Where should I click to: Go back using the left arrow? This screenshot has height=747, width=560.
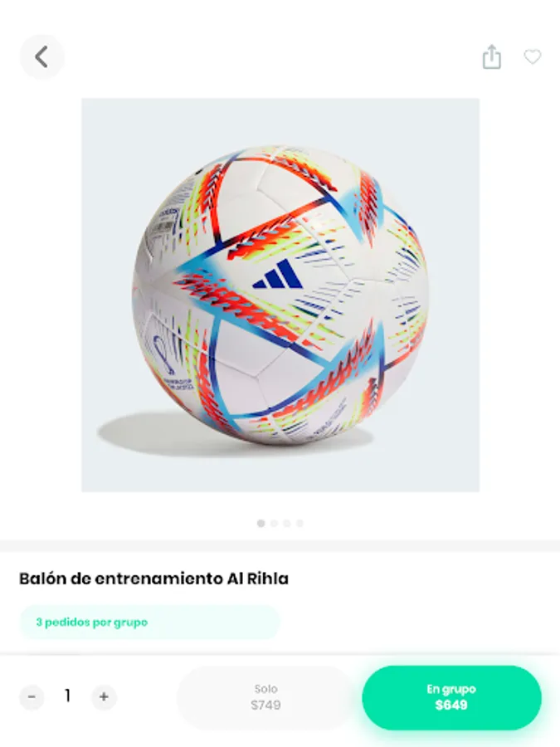(x=41, y=56)
